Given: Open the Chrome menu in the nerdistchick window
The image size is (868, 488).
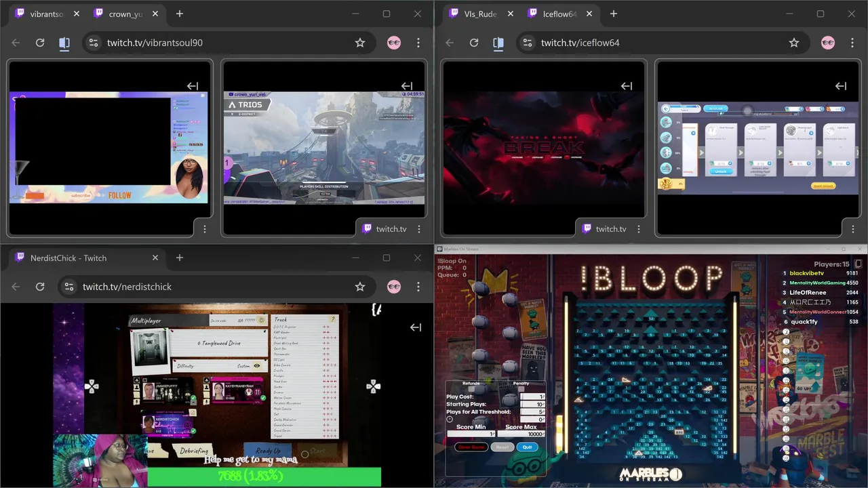Looking at the screenshot, I should tap(418, 287).
